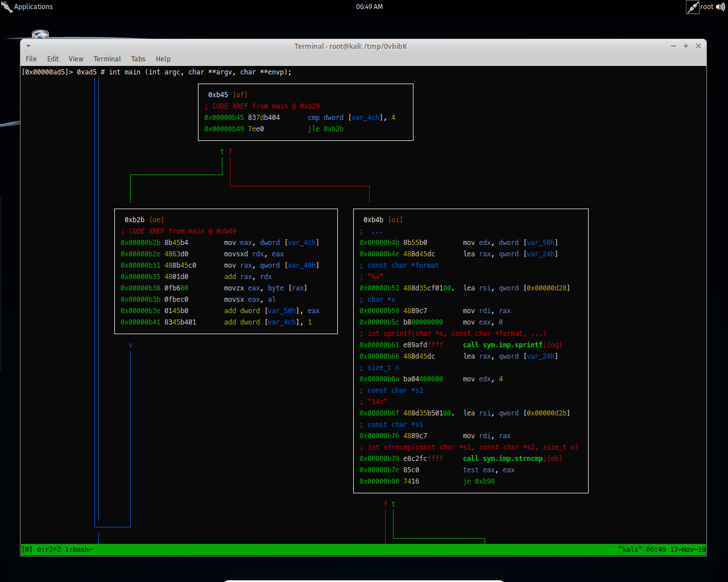Click 'CODE XREF from main @ 0xb29' comment
Image resolution: width=728 pixels, height=582 pixels.
(x=262, y=106)
